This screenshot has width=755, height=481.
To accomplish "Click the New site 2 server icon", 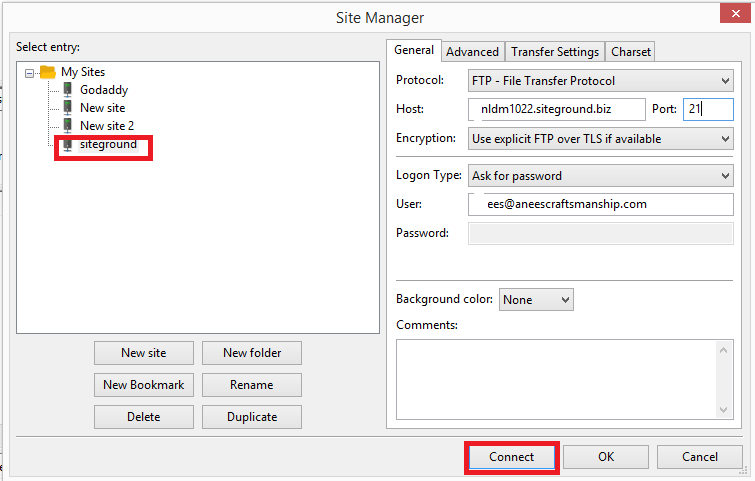I will pyautogui.click(x=68, y=125).
